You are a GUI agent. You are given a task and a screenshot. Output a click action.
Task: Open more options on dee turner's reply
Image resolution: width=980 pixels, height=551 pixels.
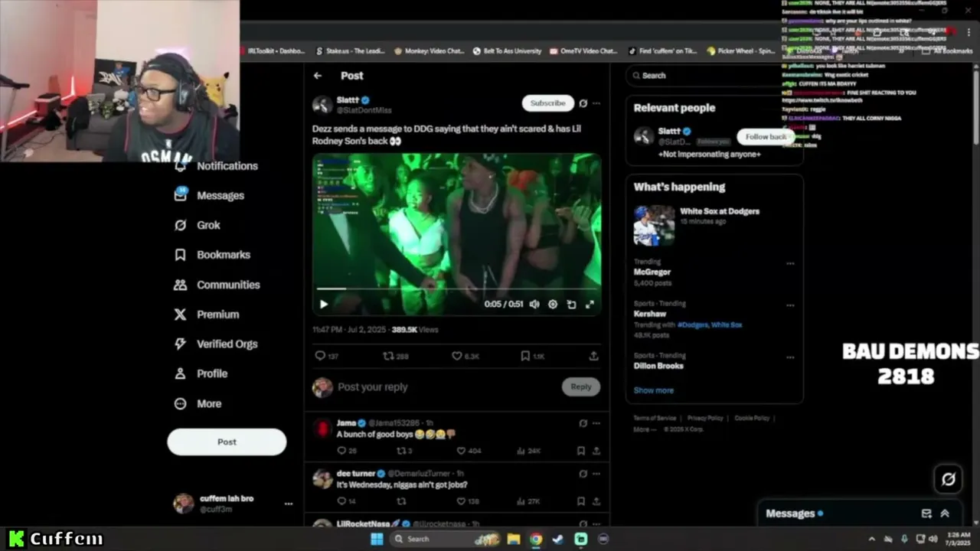click(596, 474)
